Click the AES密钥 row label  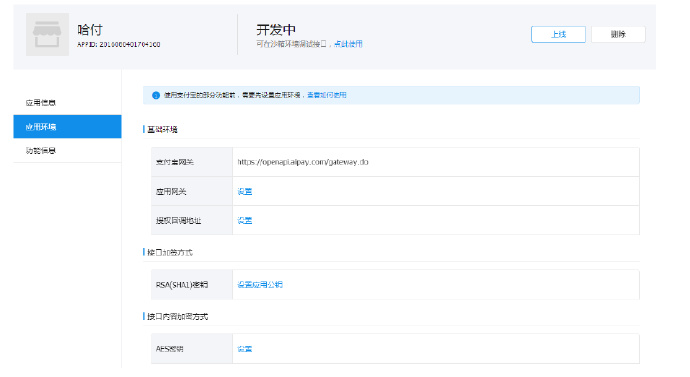coord(169,349)
